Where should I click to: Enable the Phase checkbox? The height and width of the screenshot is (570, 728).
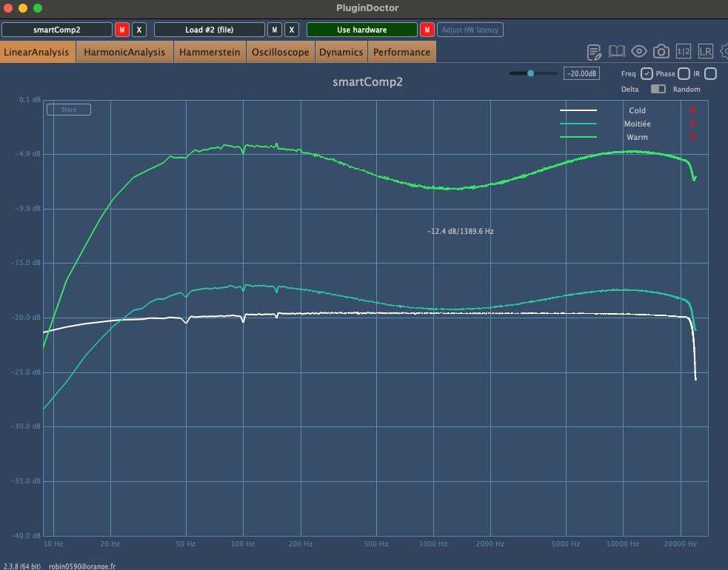coord(684,73)
